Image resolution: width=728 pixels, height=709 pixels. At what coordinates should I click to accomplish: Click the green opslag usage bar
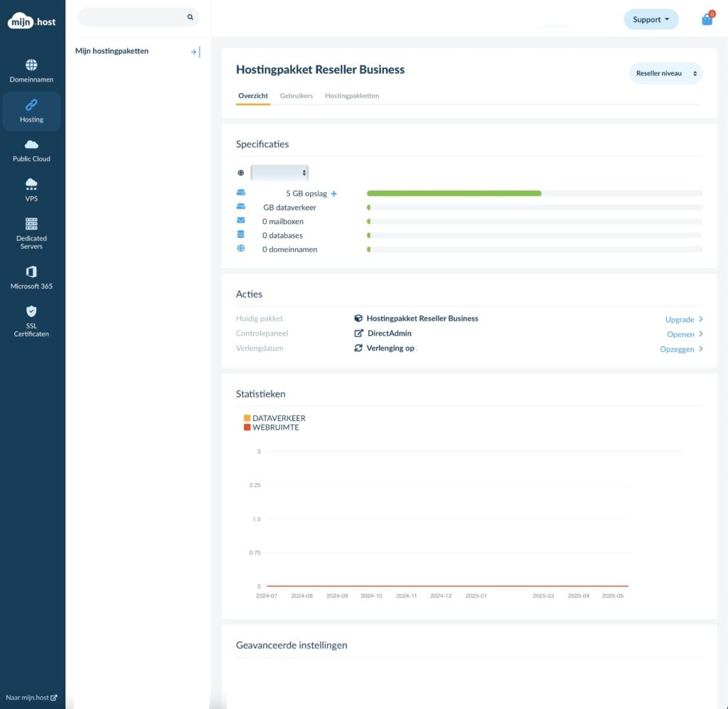(x=454, y=193)
